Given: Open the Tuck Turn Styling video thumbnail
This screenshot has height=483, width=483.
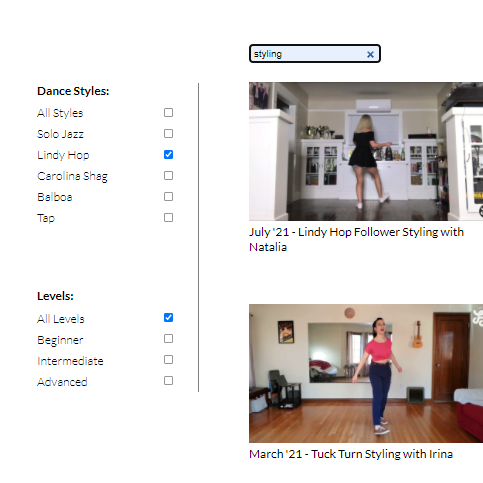Looking at the screenshot, I should pos(366,373).
